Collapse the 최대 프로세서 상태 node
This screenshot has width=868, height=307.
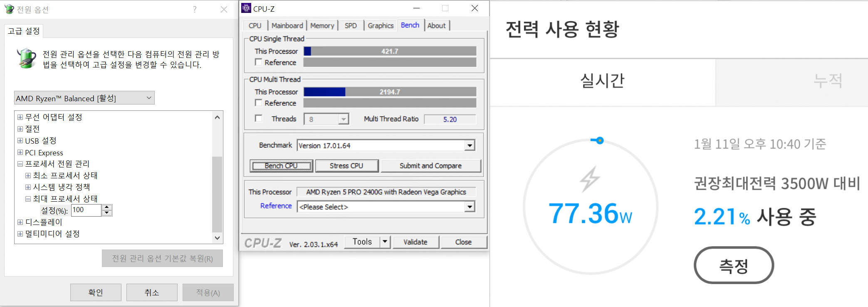[28, 199]
